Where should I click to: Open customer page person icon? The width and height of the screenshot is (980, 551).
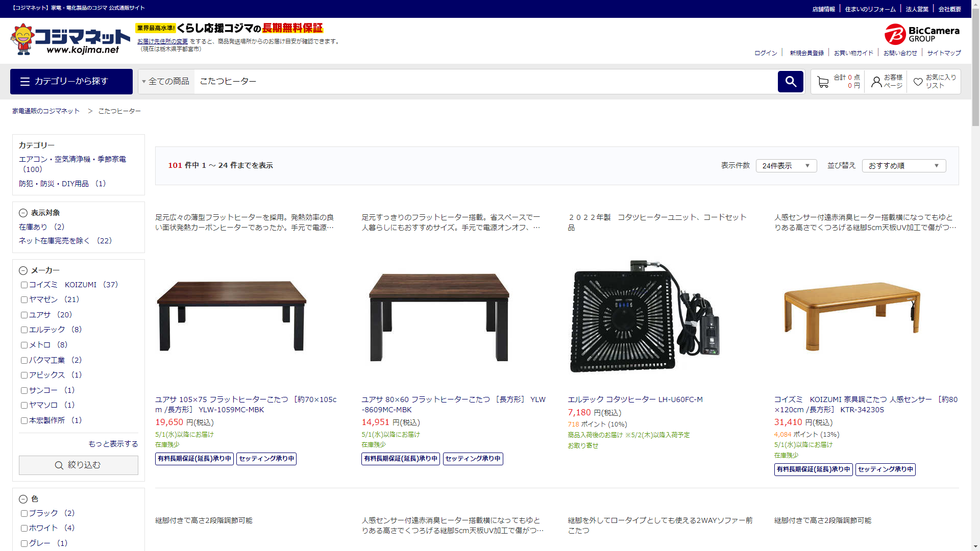point(876,82)
